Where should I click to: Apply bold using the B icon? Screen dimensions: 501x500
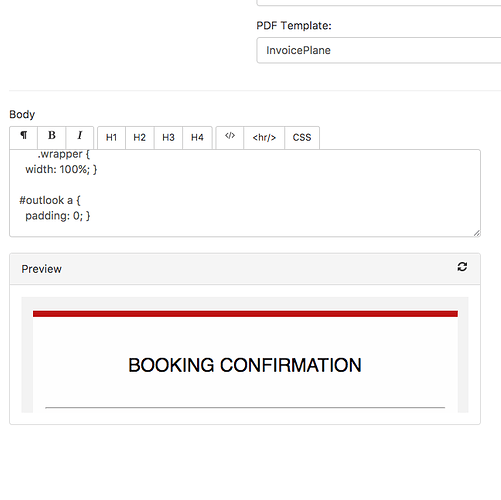pos(52,137)
